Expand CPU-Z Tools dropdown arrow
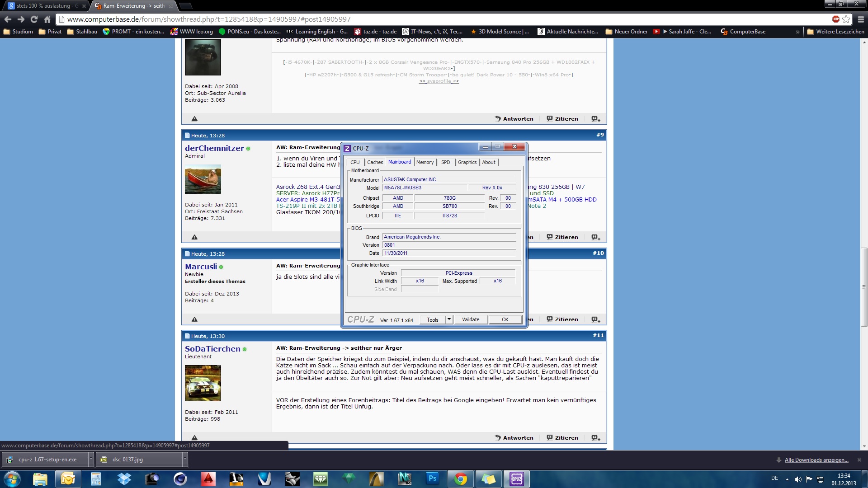This screenshot has width=868, height=488. coord(449,319)
